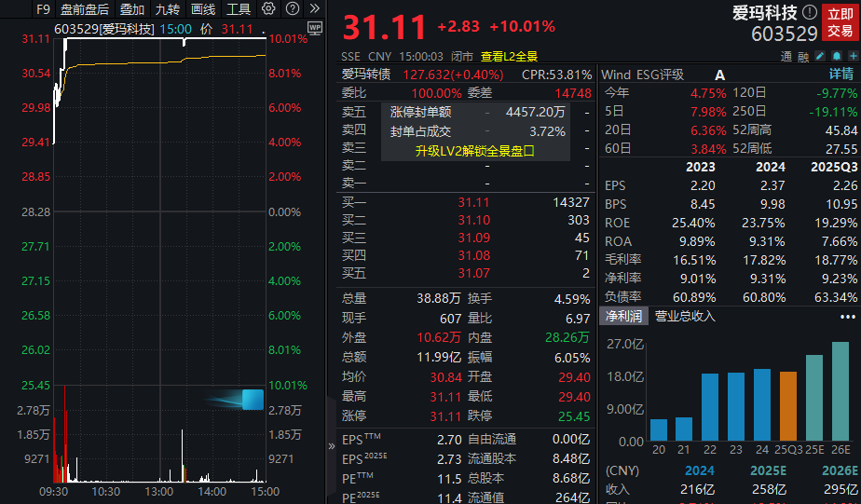
Task: Click the orange 25Q3 profit bar
Action: click(x=788, y=406)
